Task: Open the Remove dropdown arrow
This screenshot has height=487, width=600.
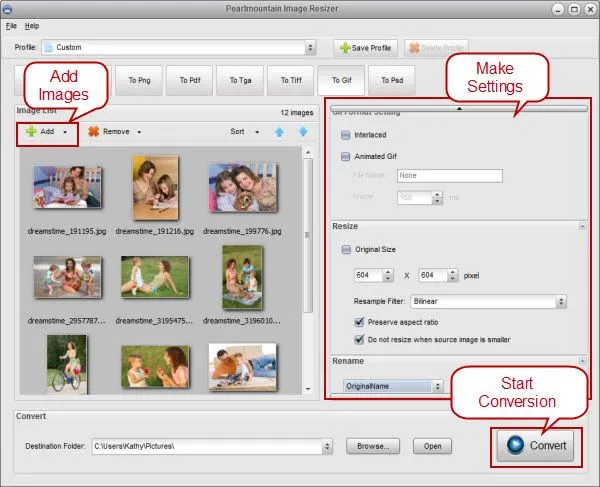Action: click(139, 132)
